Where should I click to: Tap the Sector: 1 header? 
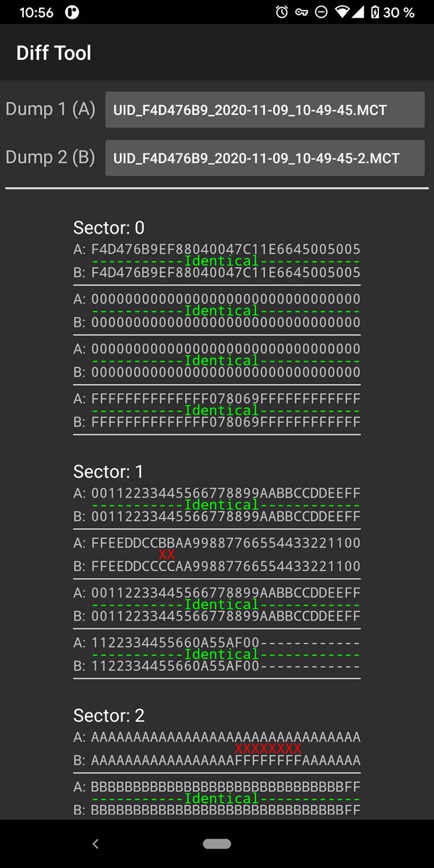[109, 472]
